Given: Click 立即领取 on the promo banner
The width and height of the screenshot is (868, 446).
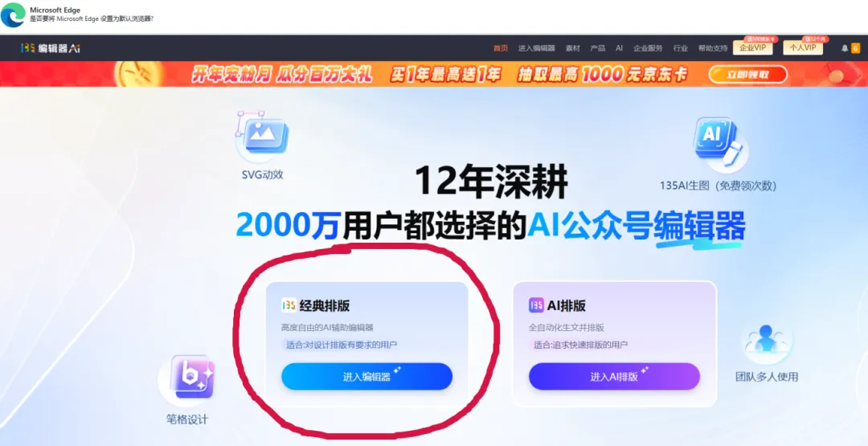Looking at the screenshot, I should point(748,74).
